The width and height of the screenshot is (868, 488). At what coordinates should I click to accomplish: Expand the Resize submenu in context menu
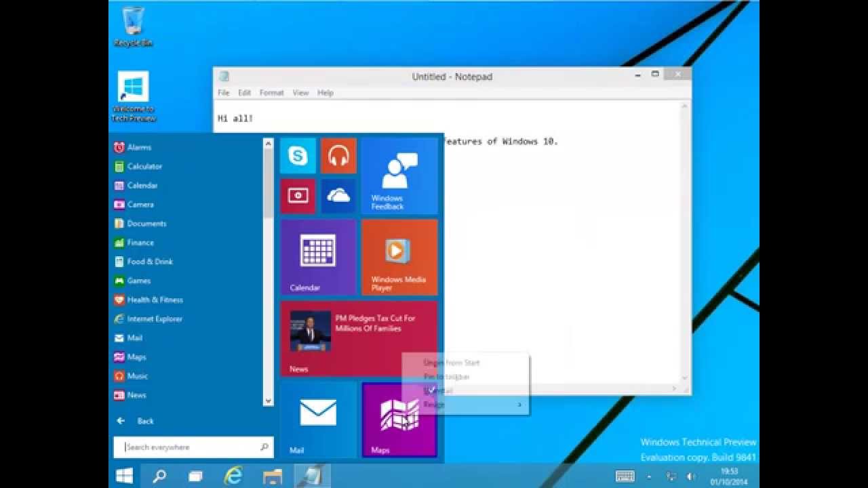(x=465, y=405)
